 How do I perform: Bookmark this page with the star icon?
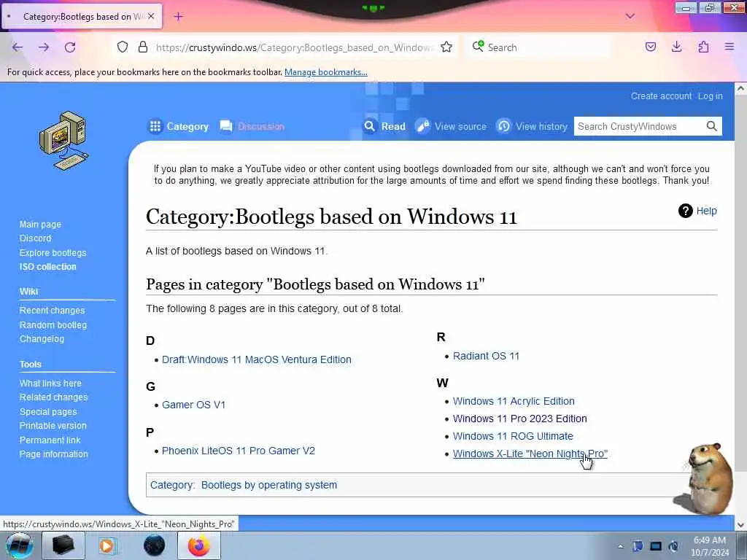pyautogui.click(x=446, y=47)
